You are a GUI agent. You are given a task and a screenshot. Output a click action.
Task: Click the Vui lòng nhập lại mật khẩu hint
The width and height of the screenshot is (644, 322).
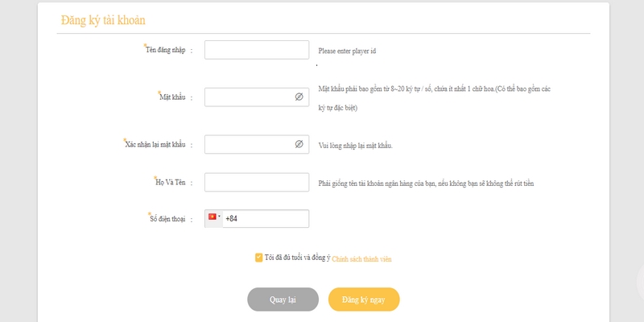pyautogui.click(x=355, y=146)
